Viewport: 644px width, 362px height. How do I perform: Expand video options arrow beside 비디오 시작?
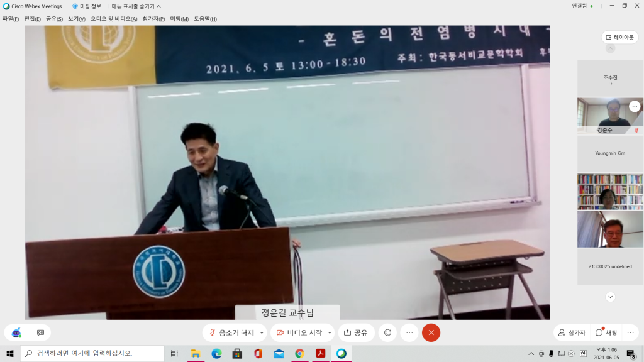pos(330,332)
